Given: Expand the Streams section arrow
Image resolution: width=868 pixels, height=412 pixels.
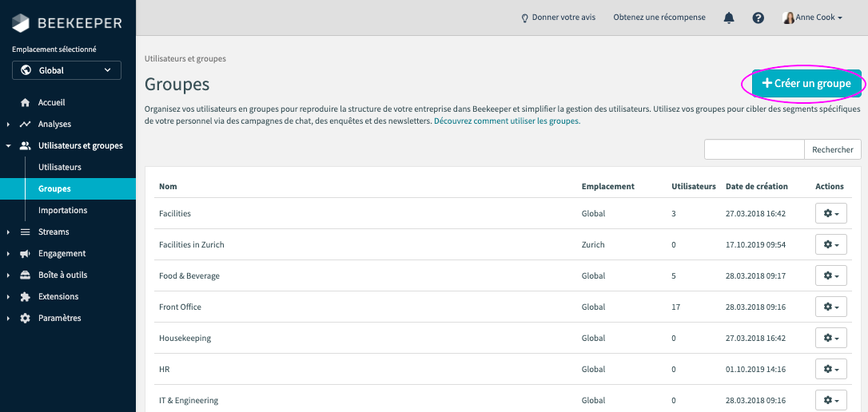Looking at the screenshot, I should (8, 232).
